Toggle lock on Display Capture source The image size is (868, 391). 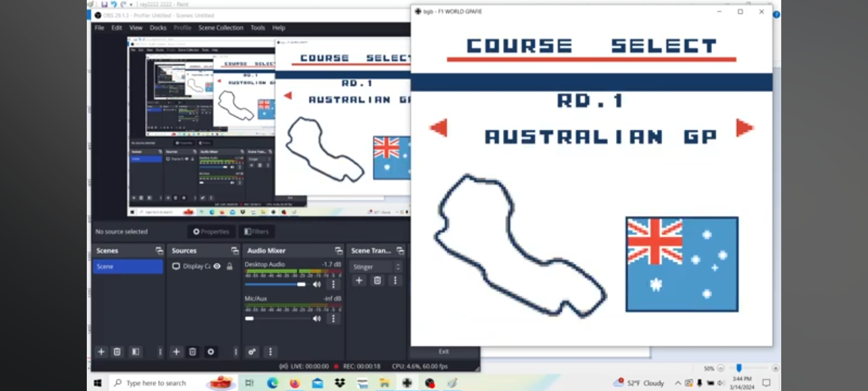(x=230, y=266)
